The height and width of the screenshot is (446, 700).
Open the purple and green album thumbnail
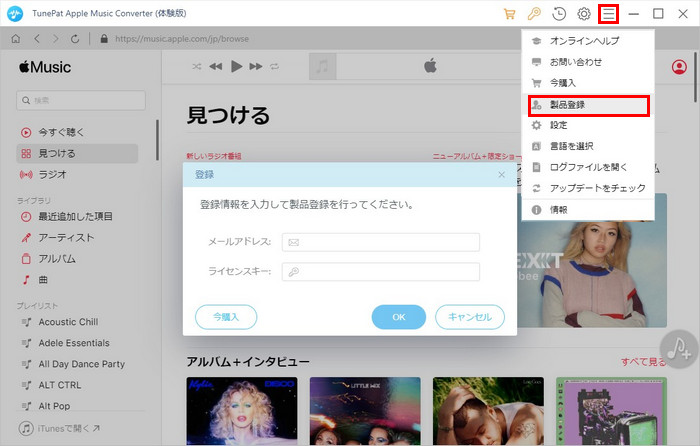[612, 411]
